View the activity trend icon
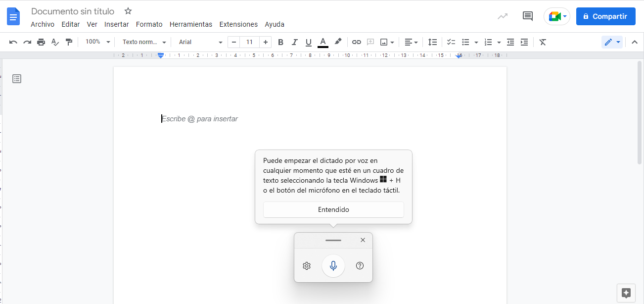Image resolution: width=644 pixels, height=304 pixels. tap(503, 16)
